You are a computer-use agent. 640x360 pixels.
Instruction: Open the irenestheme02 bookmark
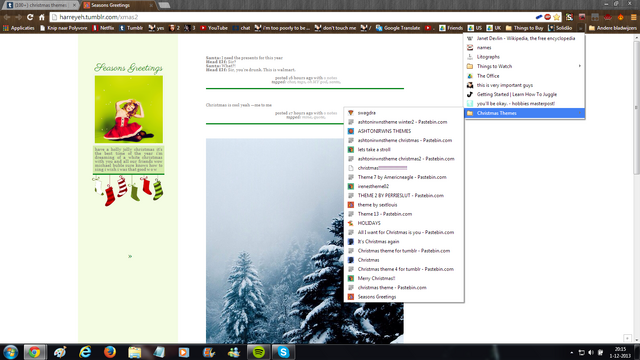click(x=404, y=186)
